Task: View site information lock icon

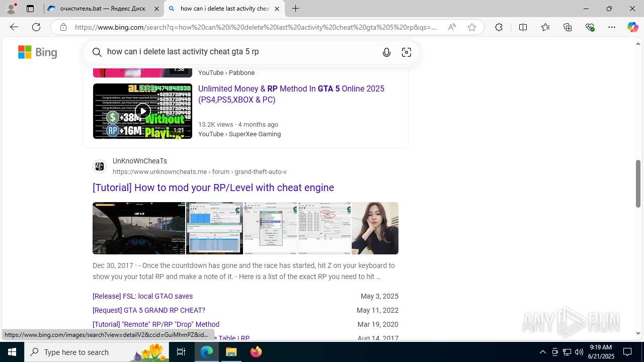Action: [63, 27]
